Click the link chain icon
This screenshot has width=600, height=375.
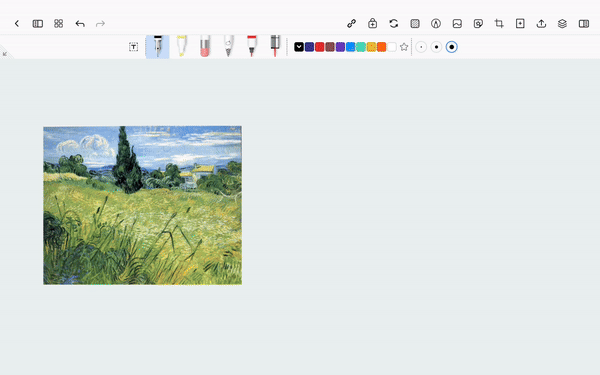(x=351, y=24)
